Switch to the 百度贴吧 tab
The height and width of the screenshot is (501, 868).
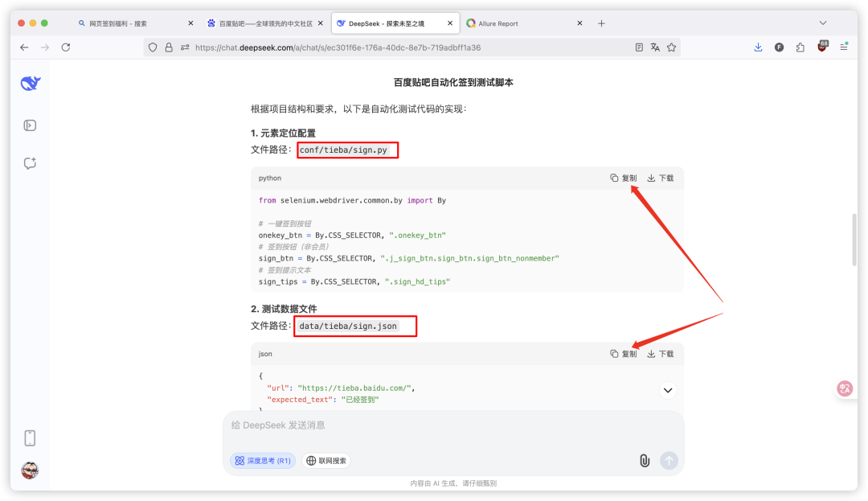pos(265,24)
